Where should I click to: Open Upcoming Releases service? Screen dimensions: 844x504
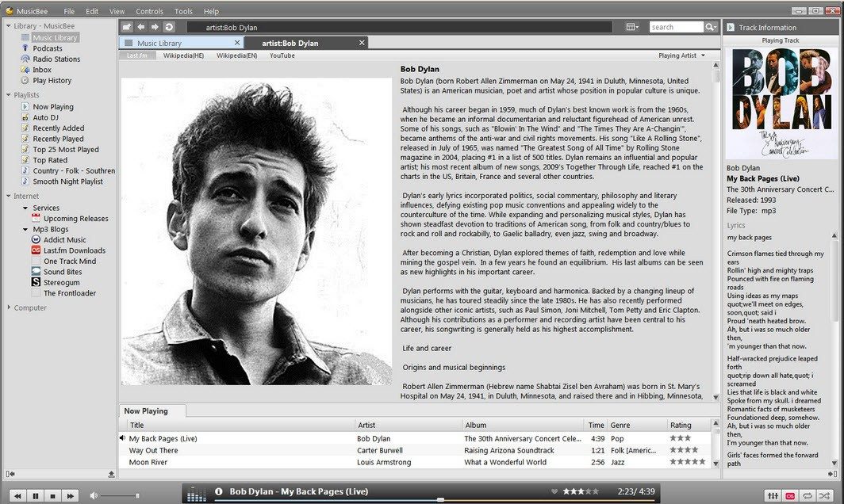[x=76, y=219]
